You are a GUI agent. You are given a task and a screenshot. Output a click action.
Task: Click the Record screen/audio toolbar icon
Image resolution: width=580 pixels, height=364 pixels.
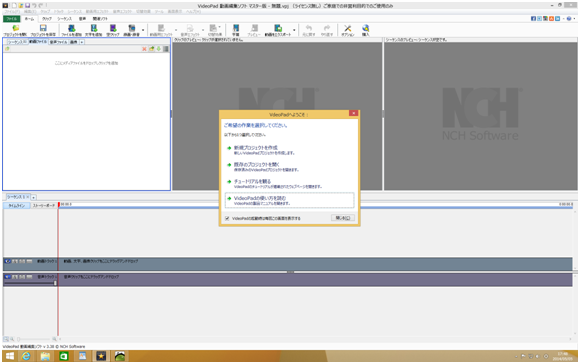click(131, 30)
